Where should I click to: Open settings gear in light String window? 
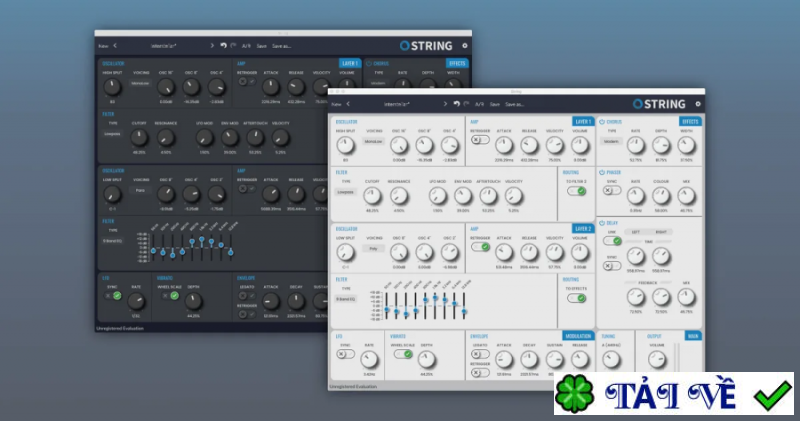(x=698, y=103)
